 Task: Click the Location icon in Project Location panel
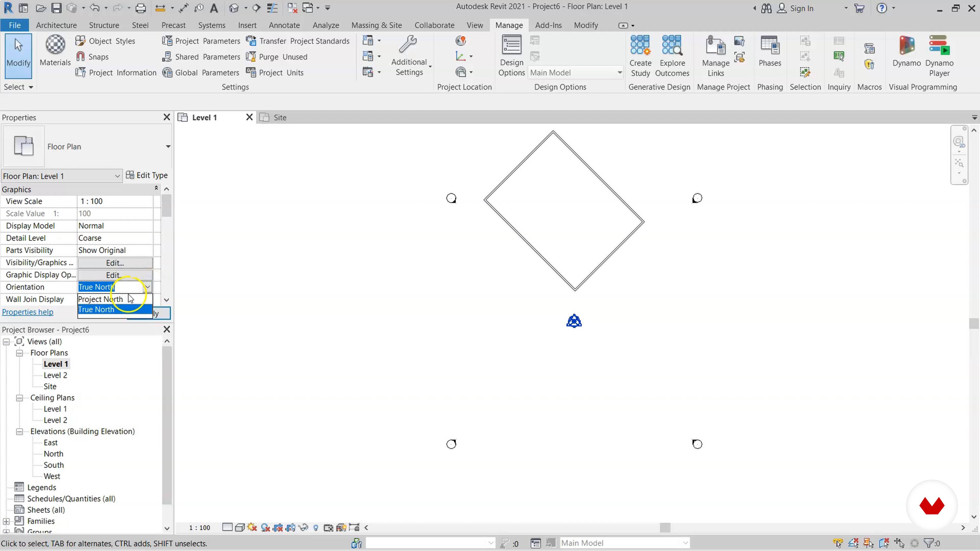click(x=461, y=41)
